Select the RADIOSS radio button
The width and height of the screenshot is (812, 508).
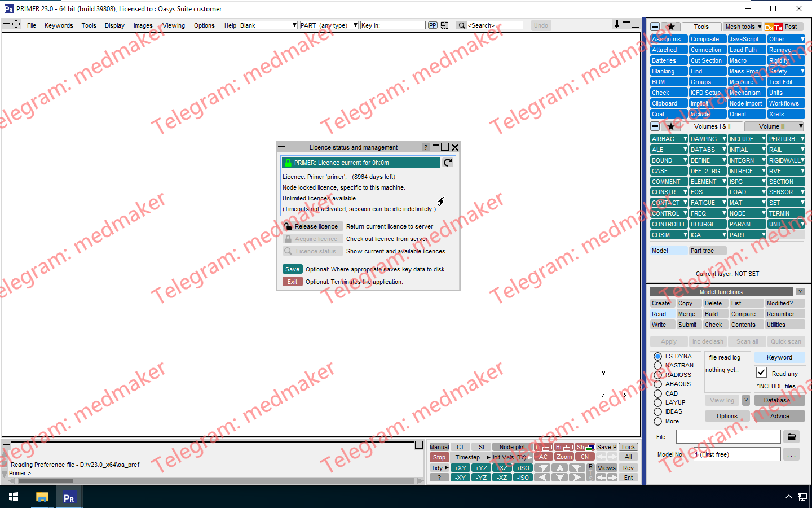click(x=657, y=375)
